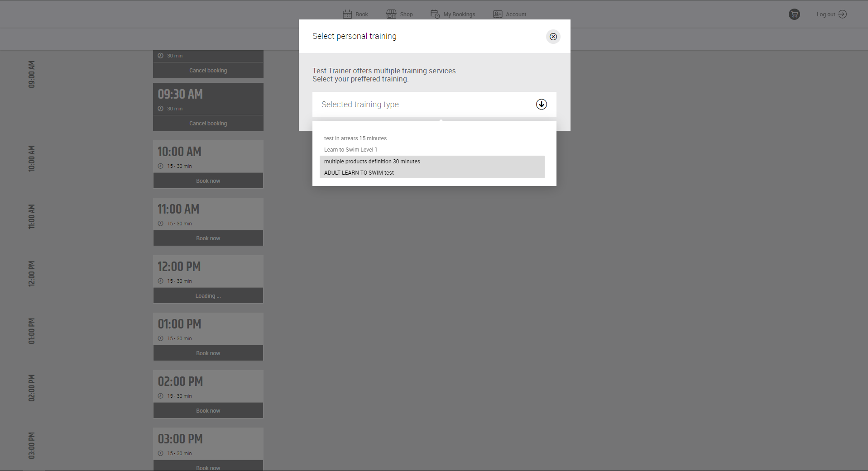Click the shopping cart icon

[794, 14]
